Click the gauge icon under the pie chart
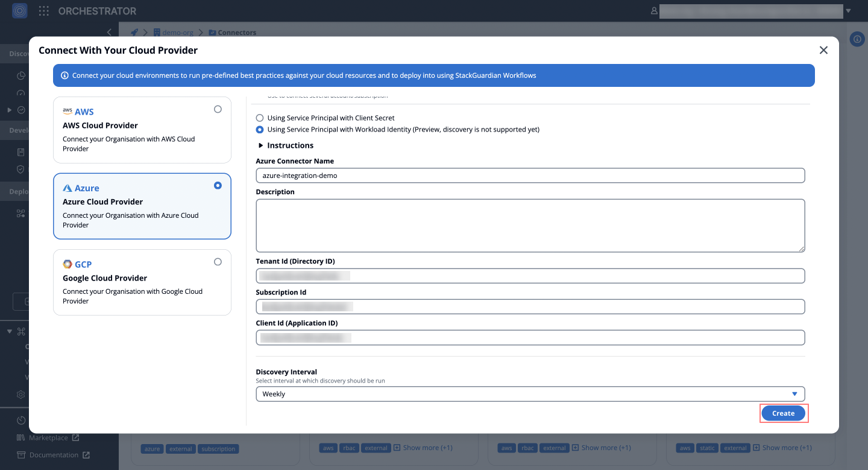 [x=21, y=94]
